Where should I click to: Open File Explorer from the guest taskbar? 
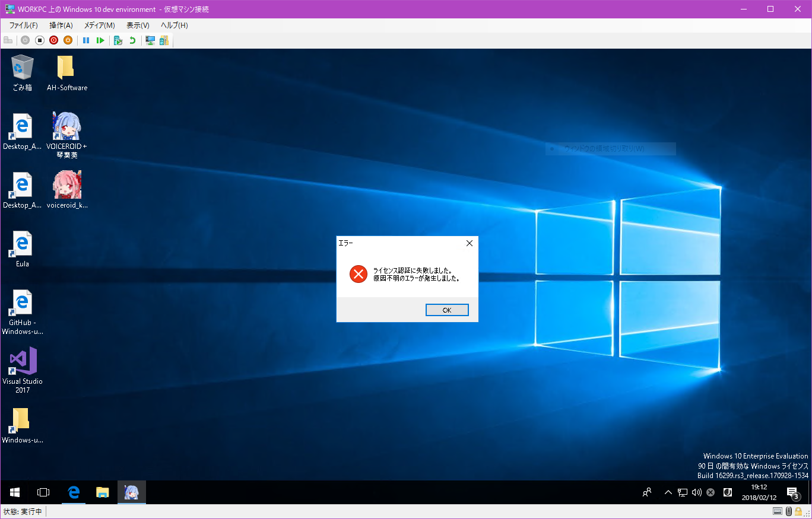point(103,492)
